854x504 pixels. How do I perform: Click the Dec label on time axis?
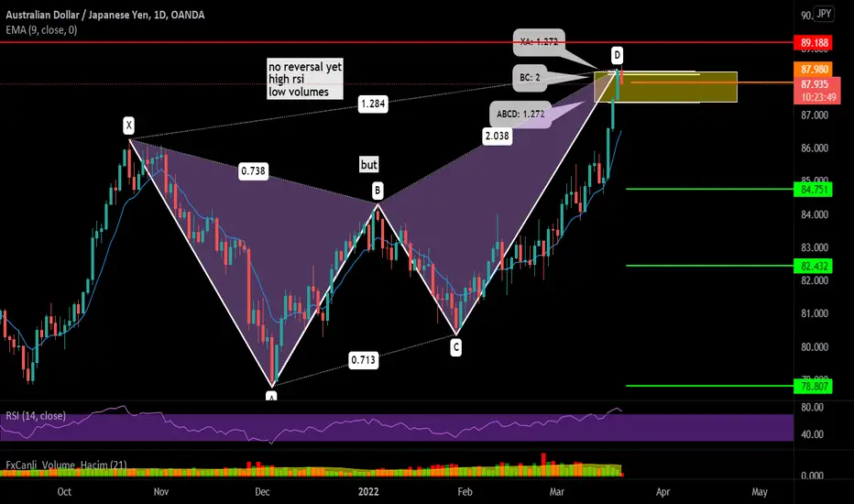[262, 491]
